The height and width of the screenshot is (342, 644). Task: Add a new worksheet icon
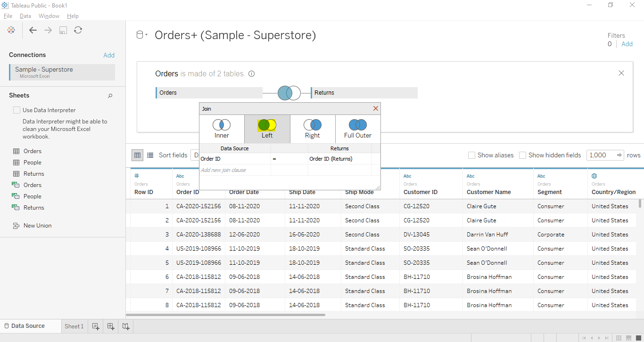96,326
